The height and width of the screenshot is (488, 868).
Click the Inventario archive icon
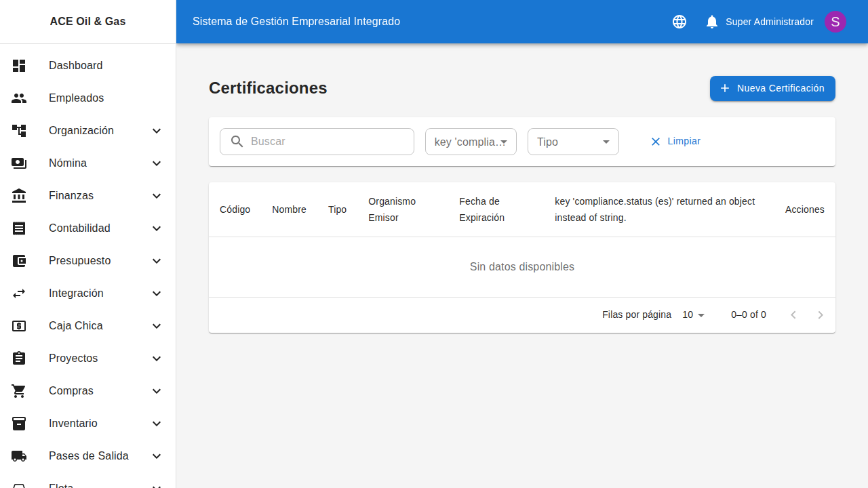(19, 424)
